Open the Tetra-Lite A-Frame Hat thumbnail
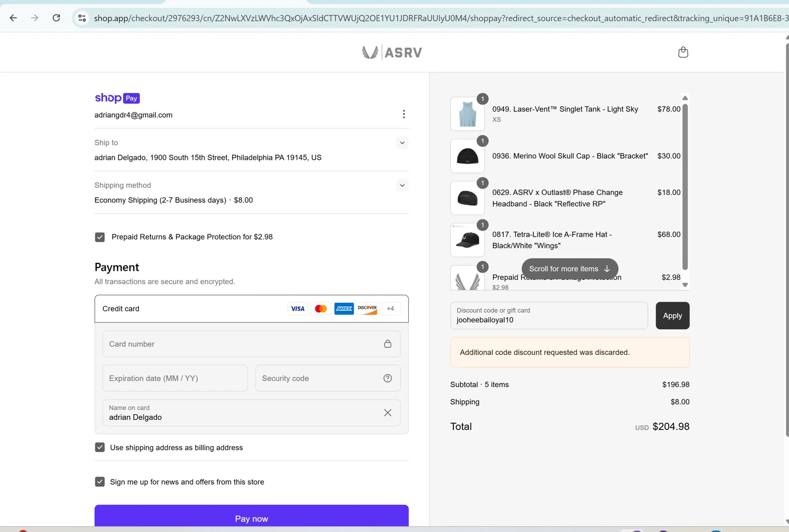Image resolution: width=789 pixels, height=532 pixels. point(468,240)
